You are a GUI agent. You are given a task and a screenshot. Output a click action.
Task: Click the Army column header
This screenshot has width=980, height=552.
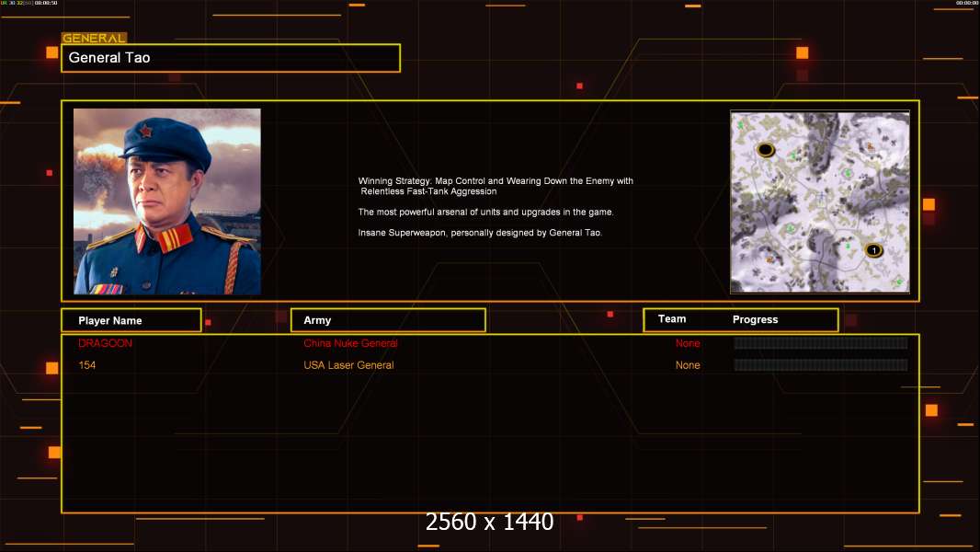pyautogui.click(x=388, y=320)
